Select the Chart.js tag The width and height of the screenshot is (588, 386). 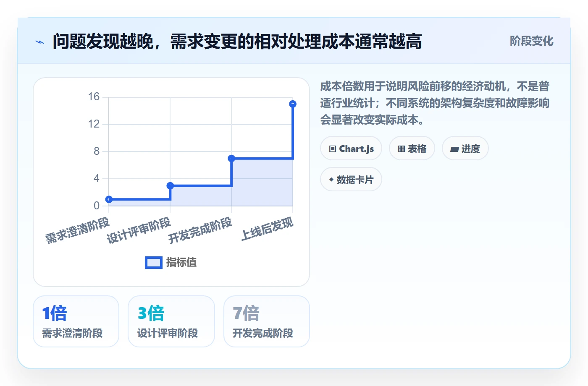click(x=351, y=149)
